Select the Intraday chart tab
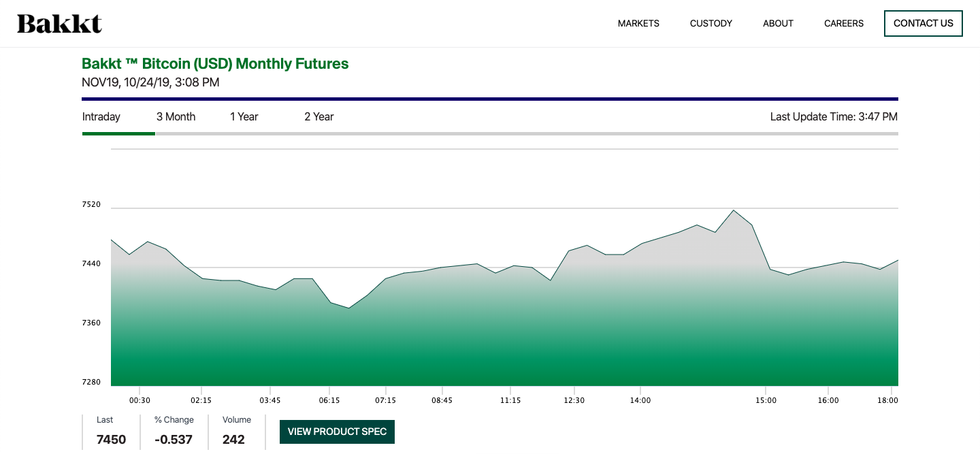This screenshot has height=454, width=980. pyautogui.click(x=101, y=116)
